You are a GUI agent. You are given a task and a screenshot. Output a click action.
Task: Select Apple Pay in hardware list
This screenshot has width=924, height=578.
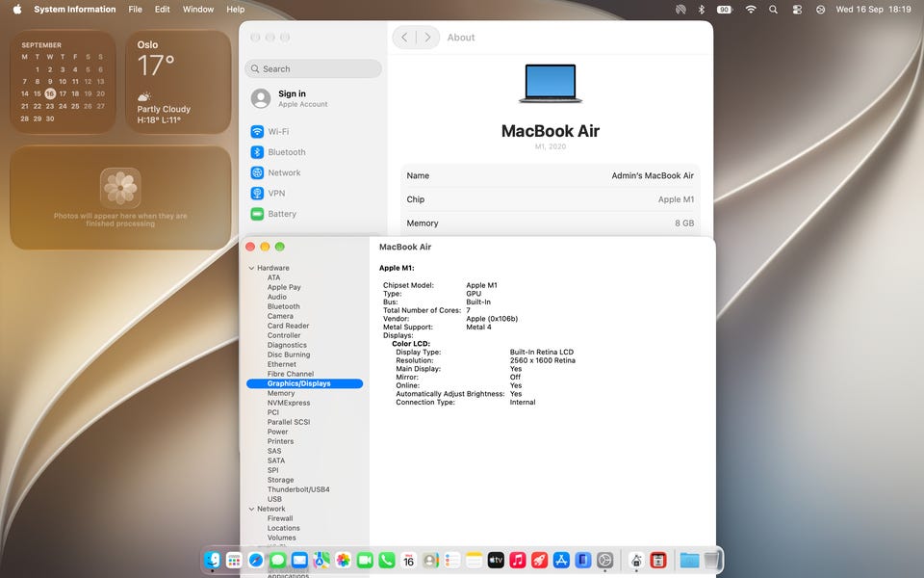284,287
